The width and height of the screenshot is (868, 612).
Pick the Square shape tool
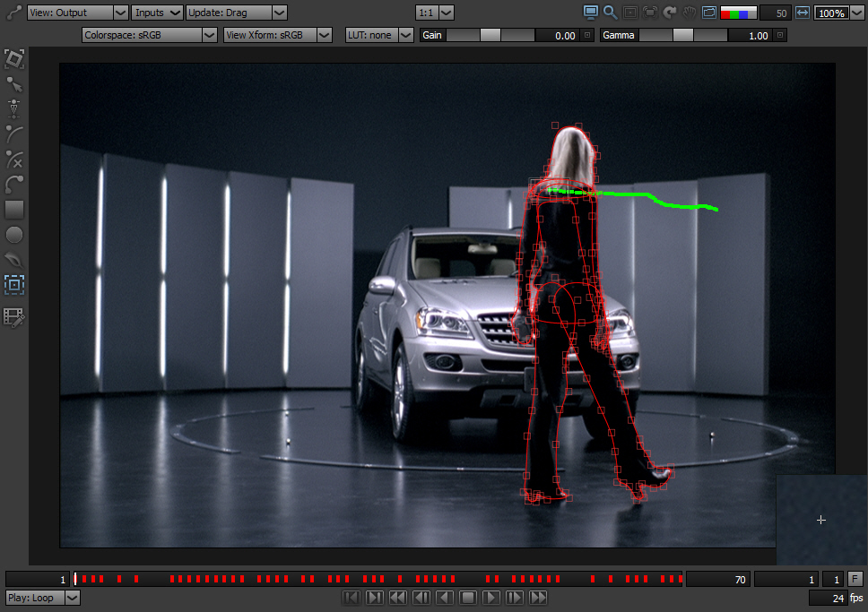click(x=14, y=210)
